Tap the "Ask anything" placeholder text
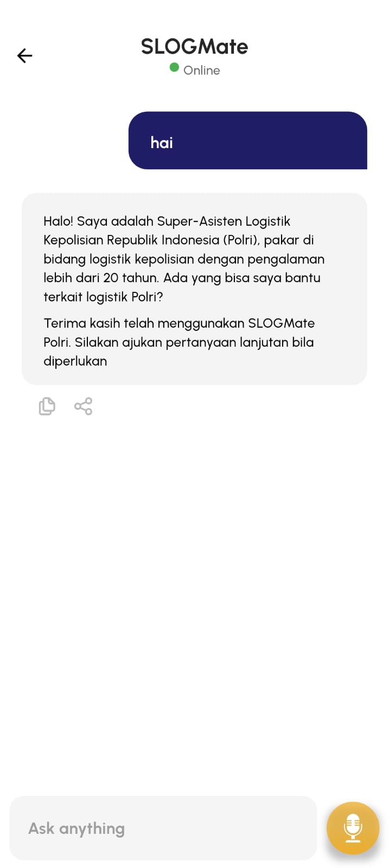The image size is (389, 868). tap(76, 829)
